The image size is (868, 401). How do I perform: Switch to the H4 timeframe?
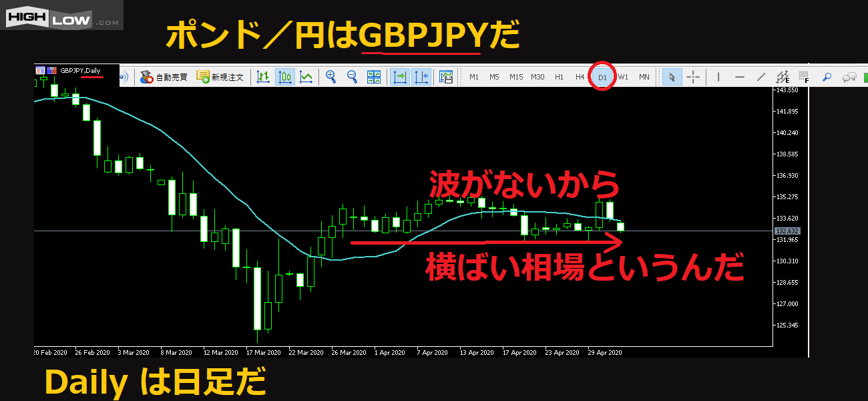[580, 77]
